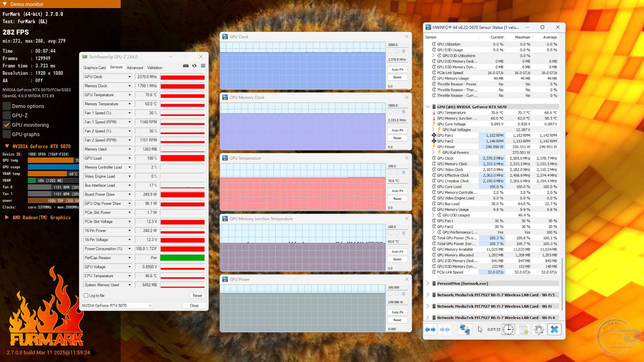Viewport: 644px width, 362px height.
Task: Toggle third small checkbox in GPU Clock graph
Action: tap(404, 51)
